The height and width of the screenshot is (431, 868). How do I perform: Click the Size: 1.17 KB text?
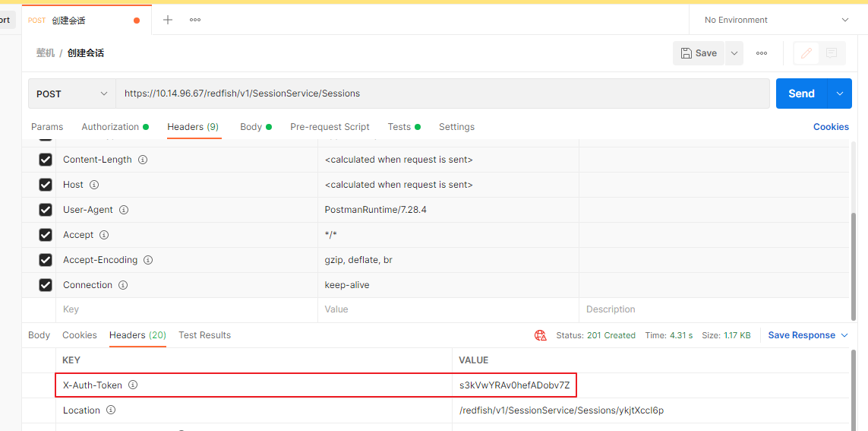[726, 335]
